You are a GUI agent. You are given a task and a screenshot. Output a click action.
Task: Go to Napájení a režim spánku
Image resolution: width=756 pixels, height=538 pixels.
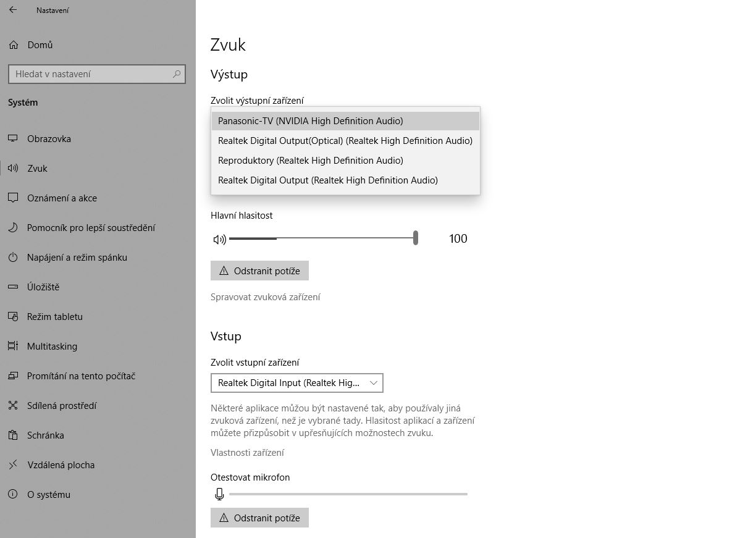click(x=77, y=258)
